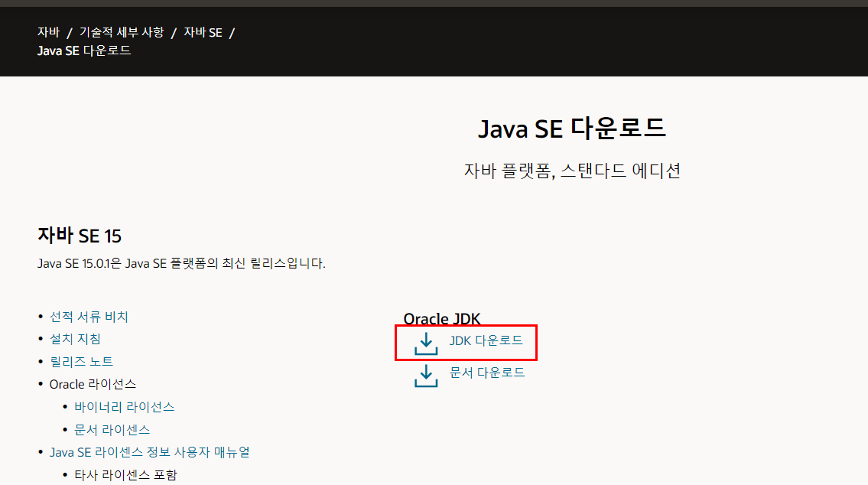The image size is (868, 485).
Task: Go to 자바 breadcrumb
Action: click(48, 32)
